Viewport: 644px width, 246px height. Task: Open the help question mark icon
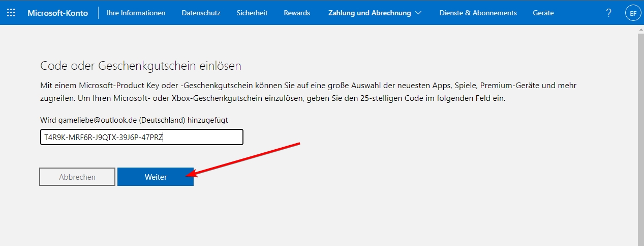[x=609, y=13]
